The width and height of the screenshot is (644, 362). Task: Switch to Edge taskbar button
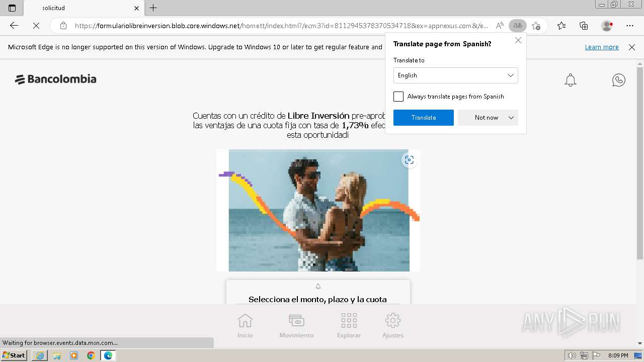(x=108, y=355)
